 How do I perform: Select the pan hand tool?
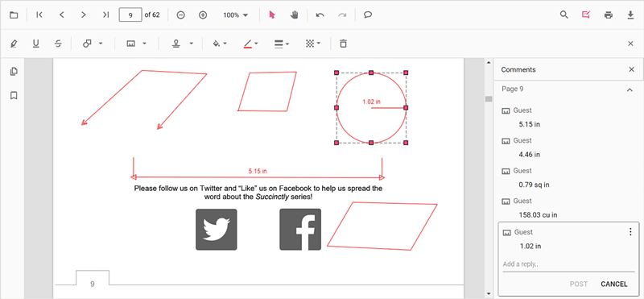coord(294,15)
